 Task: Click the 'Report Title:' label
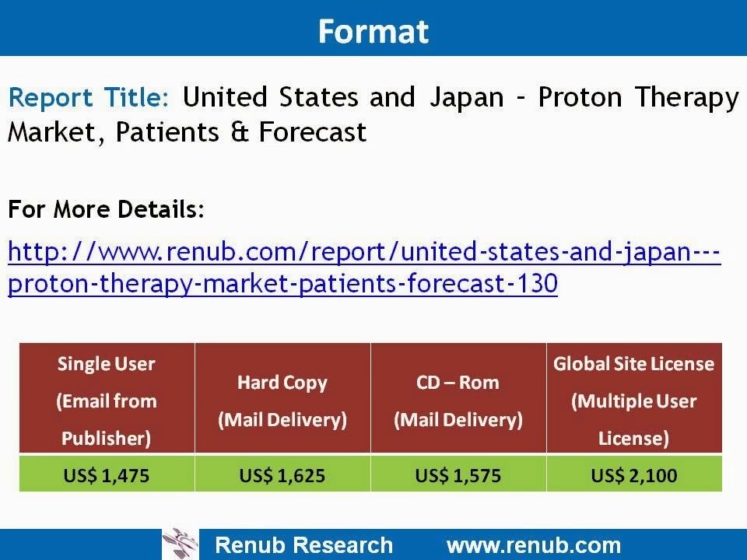[89, 98]
